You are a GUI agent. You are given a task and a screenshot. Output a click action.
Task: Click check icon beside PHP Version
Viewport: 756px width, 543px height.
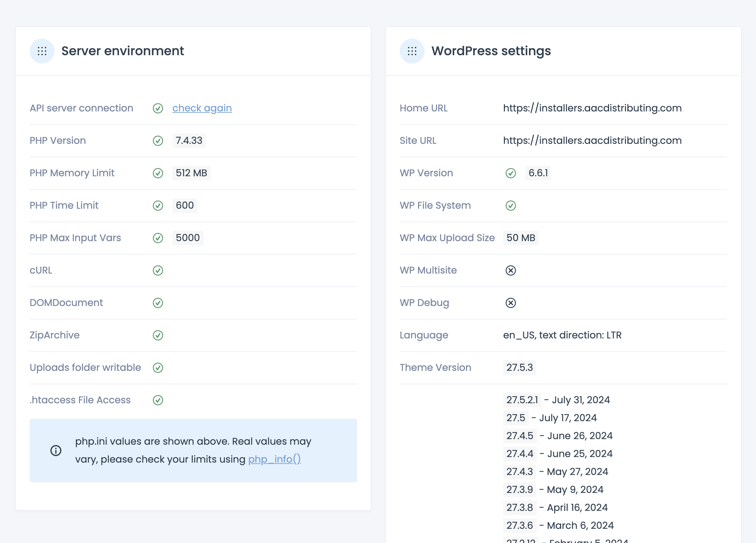[158, 141]
